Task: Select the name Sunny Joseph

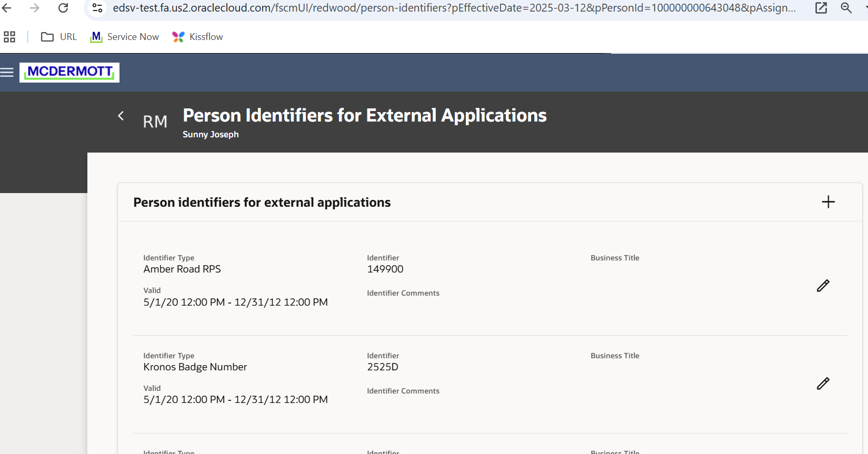Action: click(x=211, y=134)
